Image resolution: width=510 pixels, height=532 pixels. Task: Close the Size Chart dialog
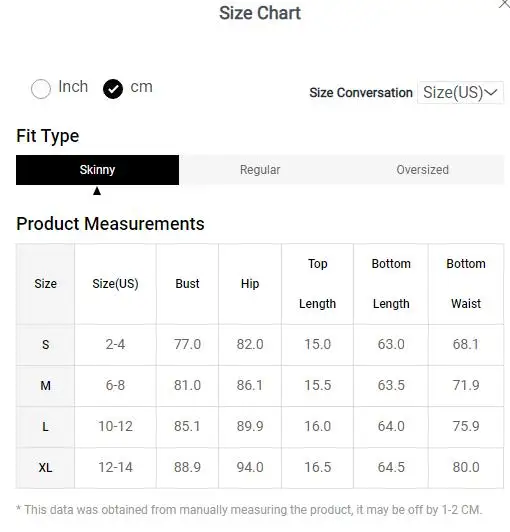pyautogui.click(x=505, y=4)
